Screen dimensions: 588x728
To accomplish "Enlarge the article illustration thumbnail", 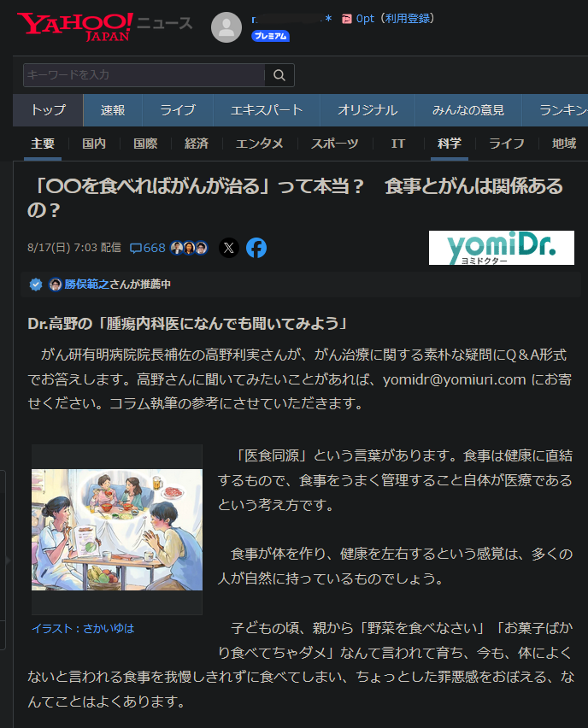I will point(117,530).
